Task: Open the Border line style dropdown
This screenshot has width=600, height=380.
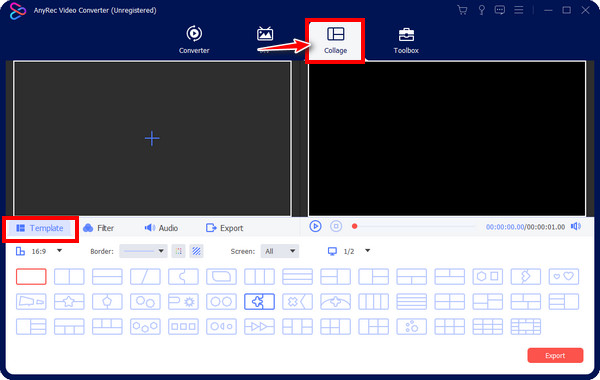Action: pyautogui.click(x=143, y=251)
